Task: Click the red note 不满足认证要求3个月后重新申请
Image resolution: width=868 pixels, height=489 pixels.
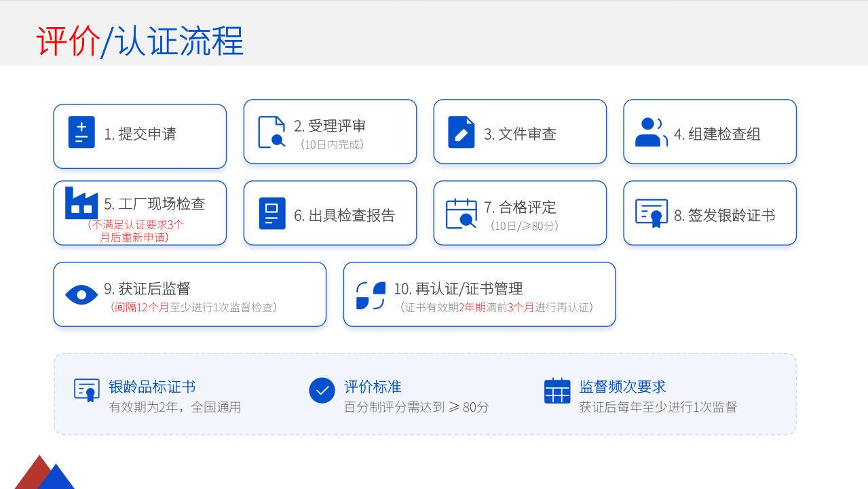Action: click(x=135, y=231)
